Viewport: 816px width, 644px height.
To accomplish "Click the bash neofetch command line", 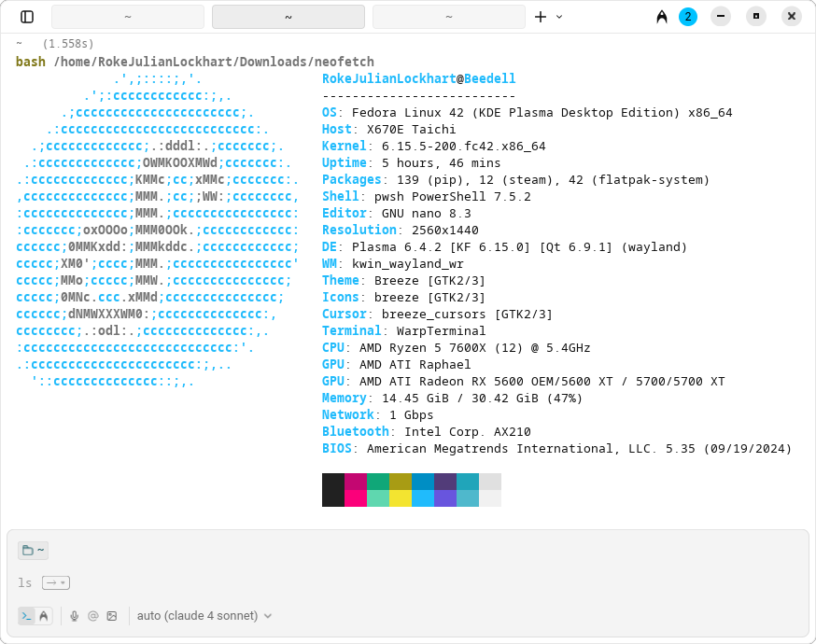I will pyautogui.click(x=194, y=62).
